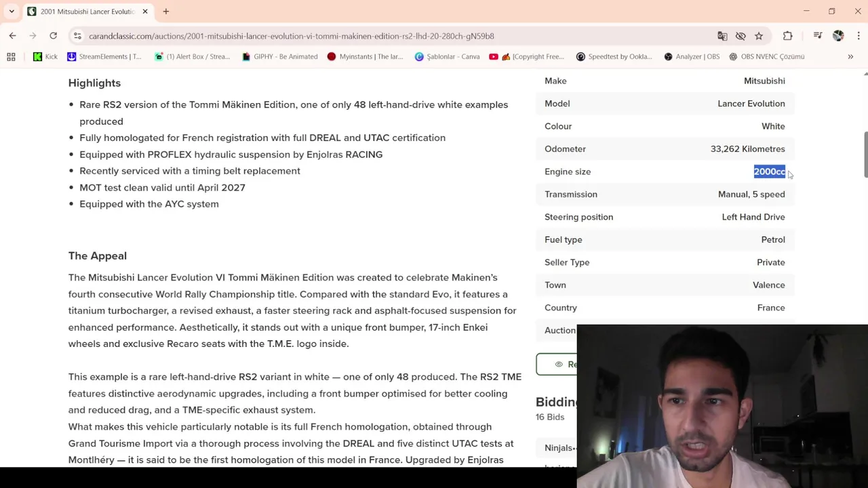Click the Lancer Evolution model value

(751, 104)
